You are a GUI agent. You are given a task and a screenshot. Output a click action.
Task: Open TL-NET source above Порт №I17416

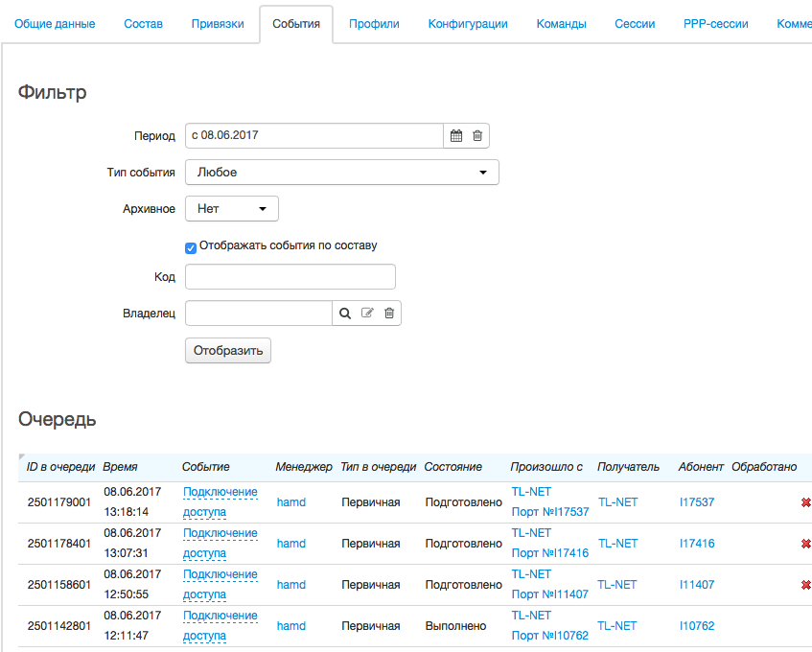click(x=531, y=533)
